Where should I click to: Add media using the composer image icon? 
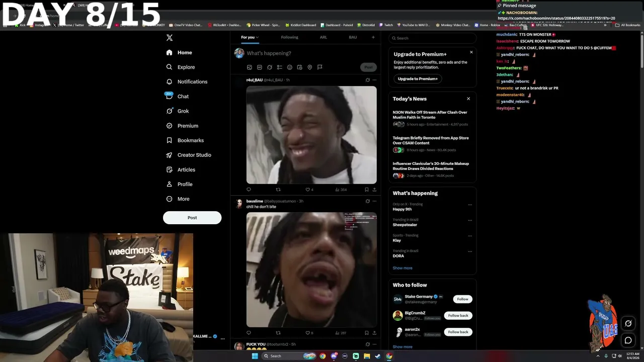point(249,67)
